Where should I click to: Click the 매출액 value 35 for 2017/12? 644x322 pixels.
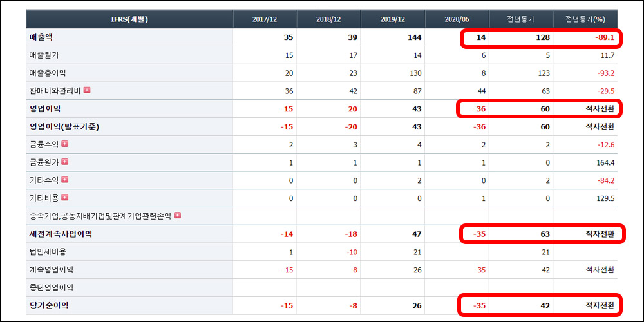point(289,38)
